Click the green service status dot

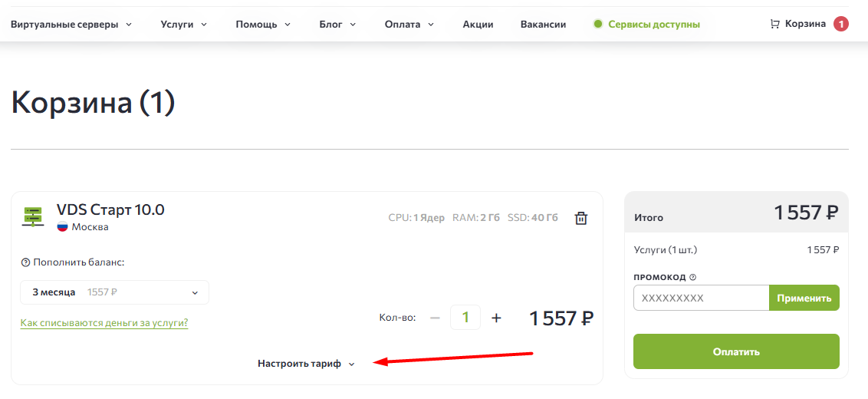coord(598,25)
